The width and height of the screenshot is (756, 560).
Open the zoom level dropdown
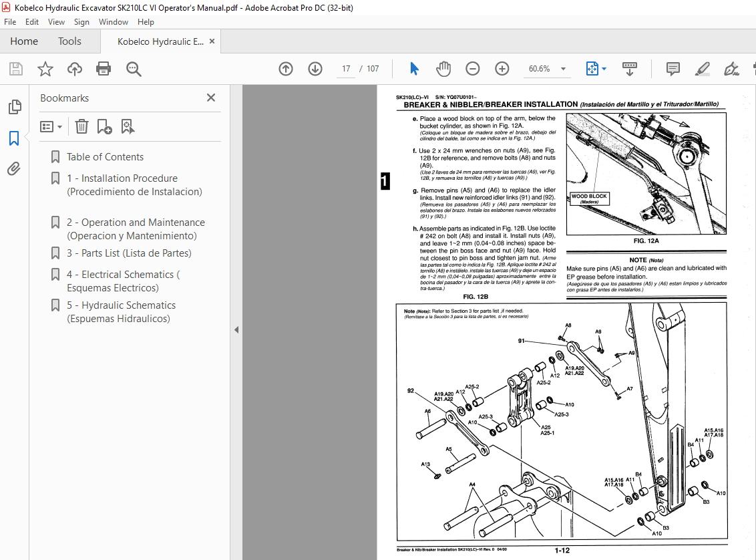pos(563,69)
